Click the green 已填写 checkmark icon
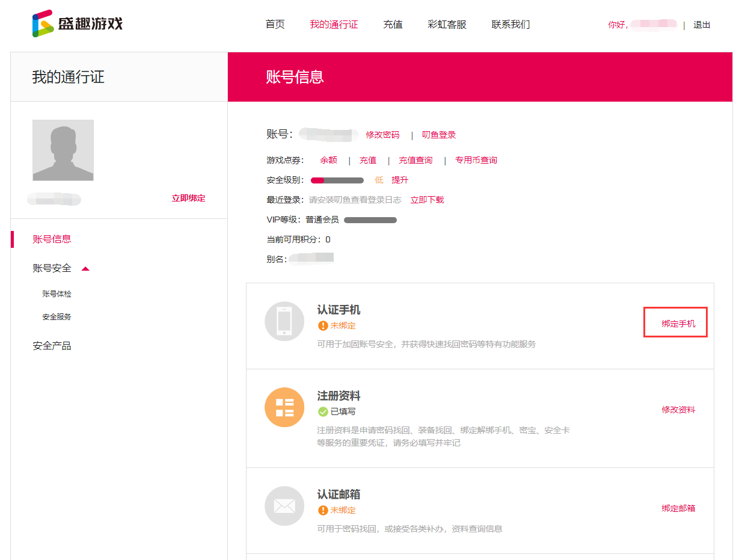This screenshot has height=560, width=742. (x=323, y=412)
